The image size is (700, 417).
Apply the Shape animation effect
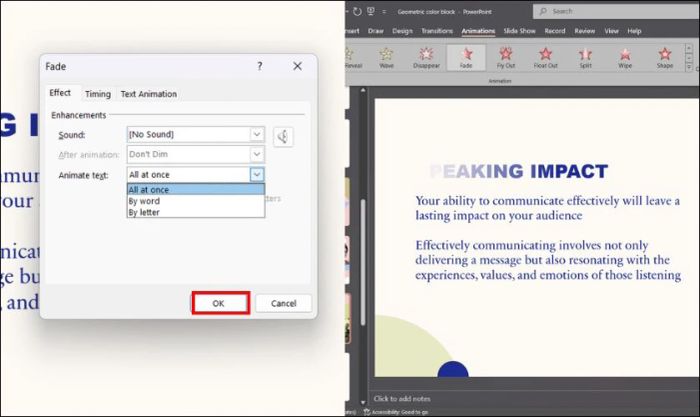click(665, 58)
